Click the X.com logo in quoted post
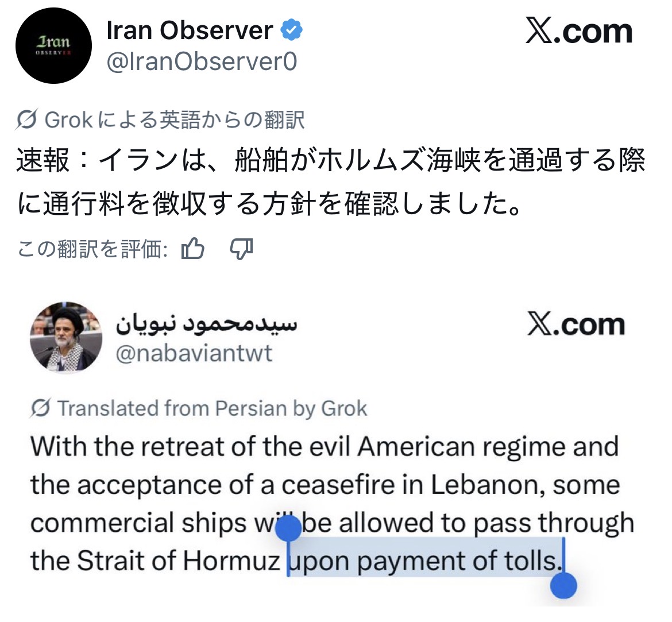The width and height of the screenshot is (672, 622). (576, 324)
